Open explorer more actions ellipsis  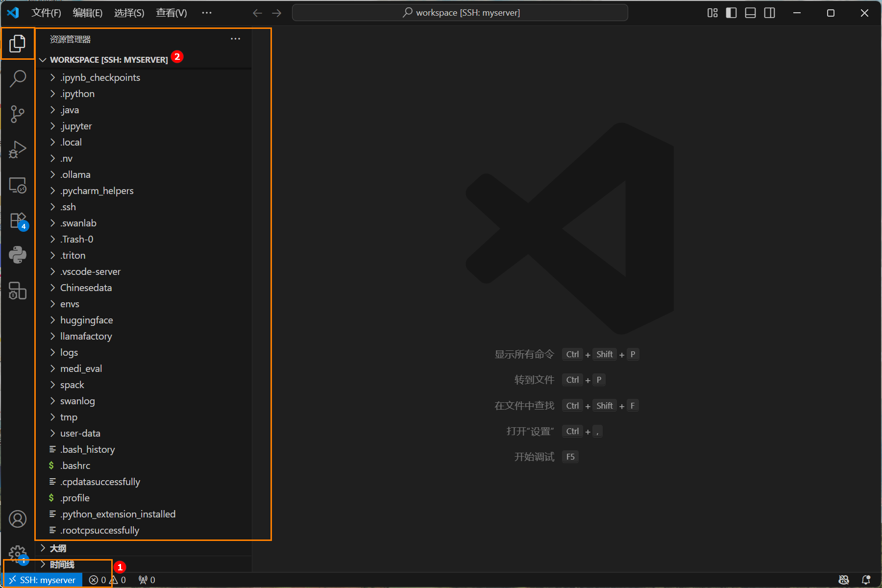[235, 39]
